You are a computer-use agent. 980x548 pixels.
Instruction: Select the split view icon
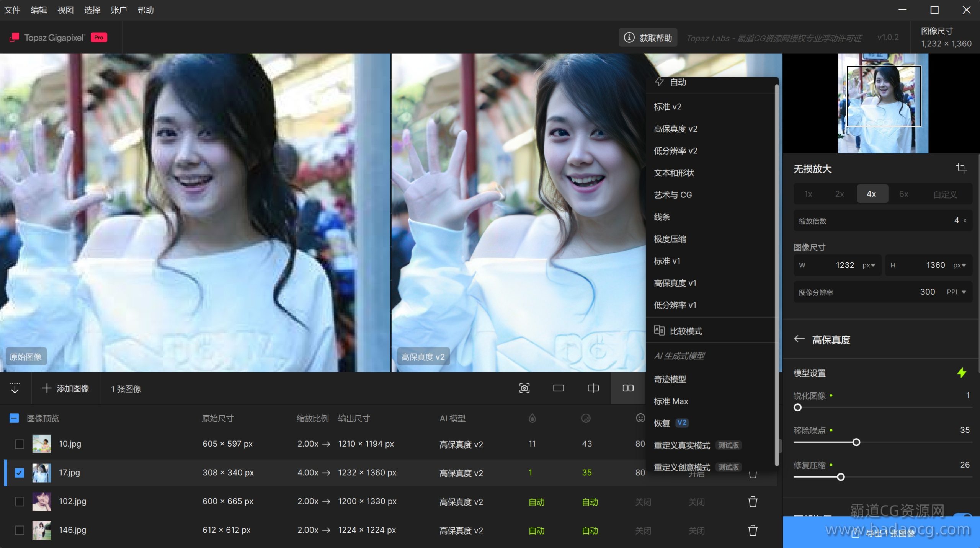[593, 388]
